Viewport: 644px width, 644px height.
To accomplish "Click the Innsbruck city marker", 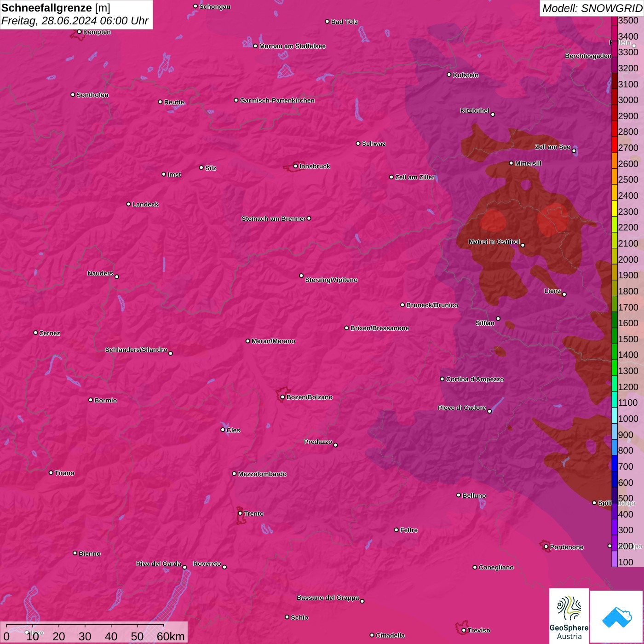I will pyautogui.click(x=295, y=166).
